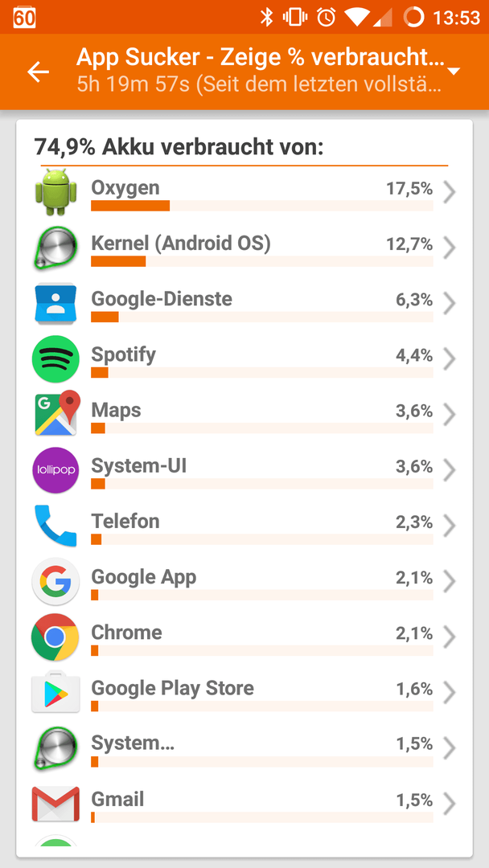
Task: Tap the battery 60 indicator in status bar
Action: [x=24, y=18]
